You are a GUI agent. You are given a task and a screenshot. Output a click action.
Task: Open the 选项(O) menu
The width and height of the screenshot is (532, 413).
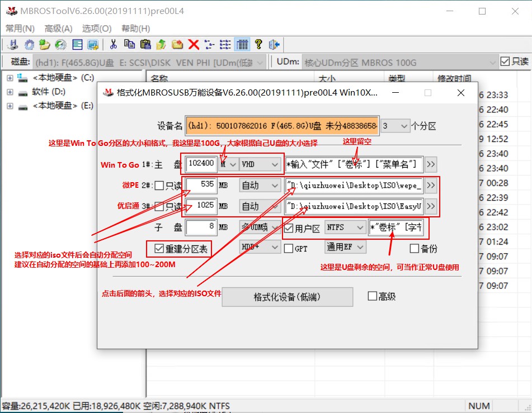[x=95, y=28]
